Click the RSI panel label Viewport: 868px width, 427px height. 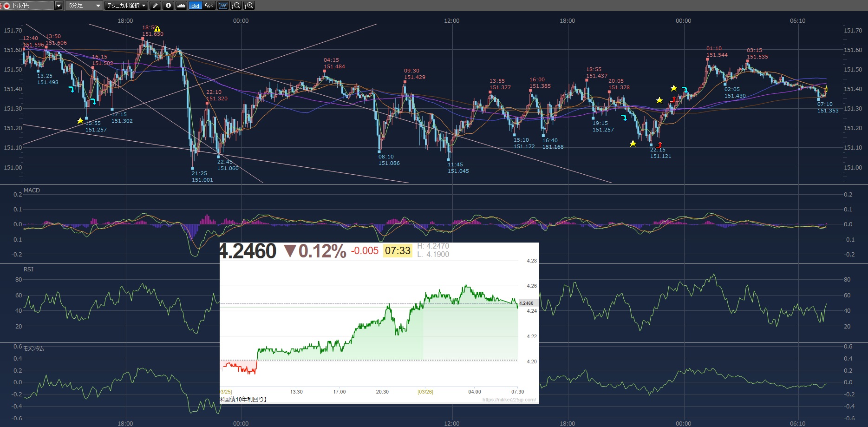click(x=28, y=269)
